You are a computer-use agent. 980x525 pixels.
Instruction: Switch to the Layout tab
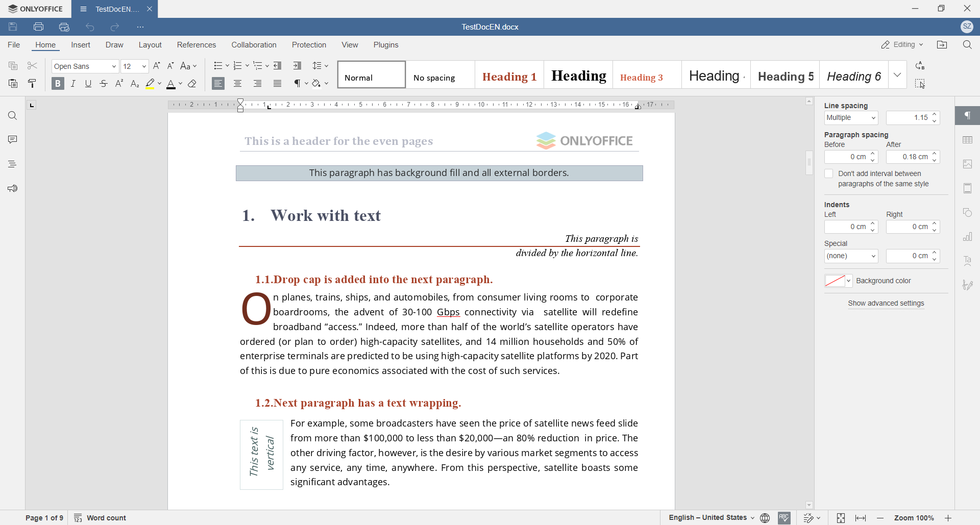coord(150,45)
